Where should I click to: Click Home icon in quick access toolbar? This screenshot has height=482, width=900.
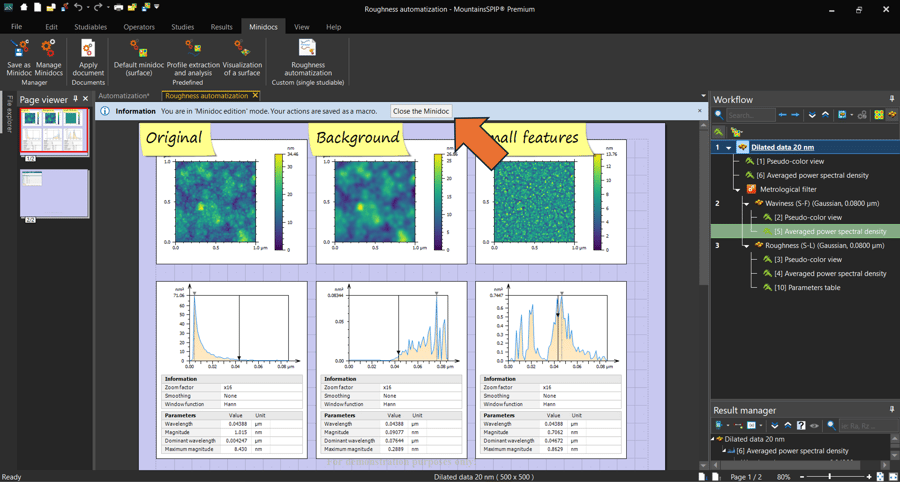point(24,9)
